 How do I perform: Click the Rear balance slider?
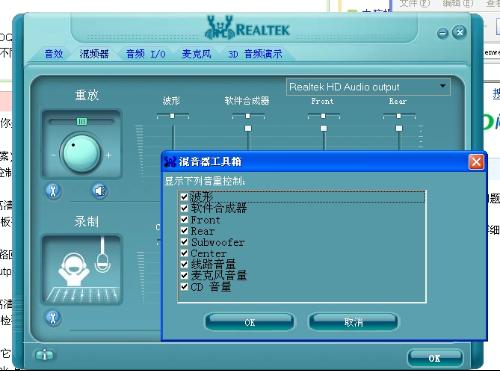399,116
